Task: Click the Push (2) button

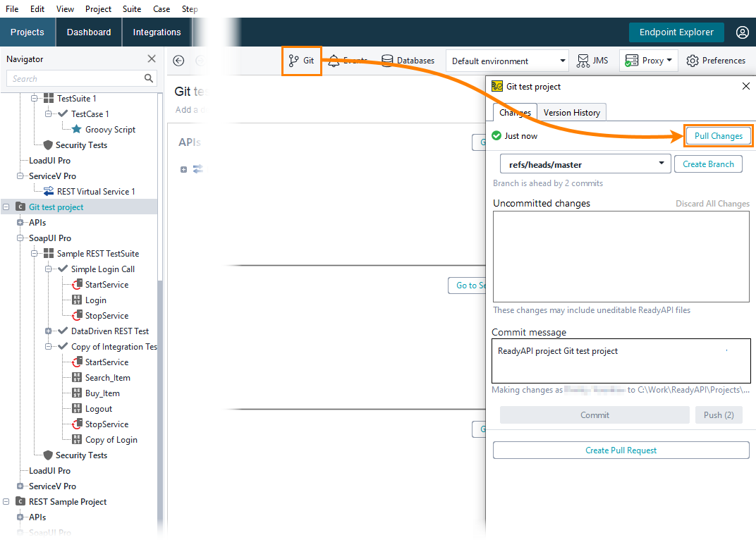Action: tap(719, 415)
